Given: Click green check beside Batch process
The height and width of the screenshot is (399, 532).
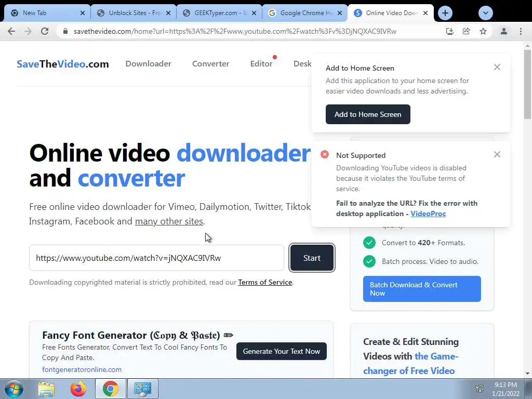Looking at the screenshot, I should click(369, 261).
